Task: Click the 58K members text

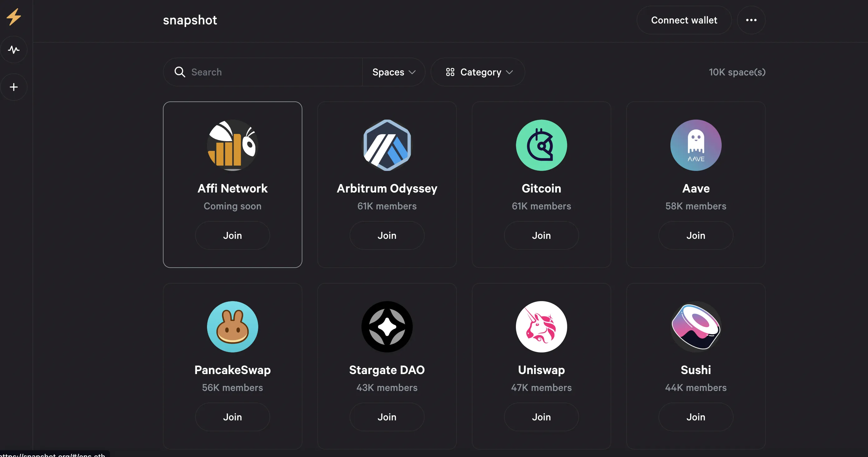Action: [x=696, y=206]
